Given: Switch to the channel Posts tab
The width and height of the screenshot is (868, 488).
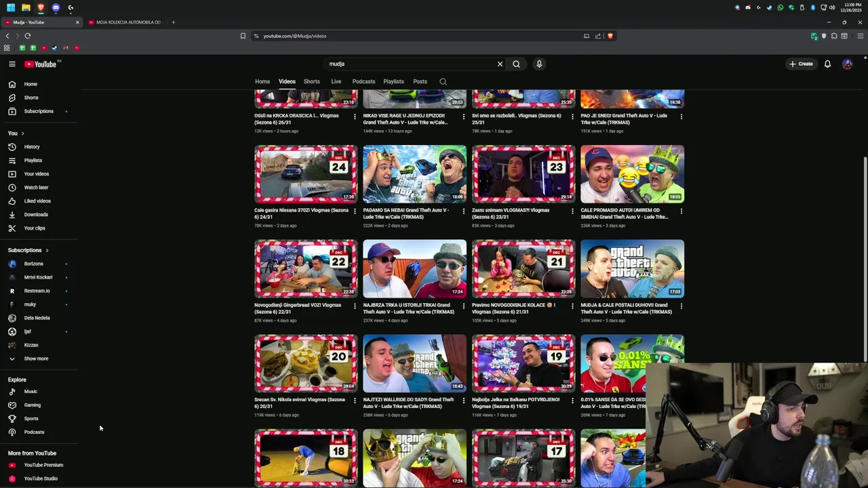Looking at the screenshot, I should pyautogui.click(x=420, y=81).
